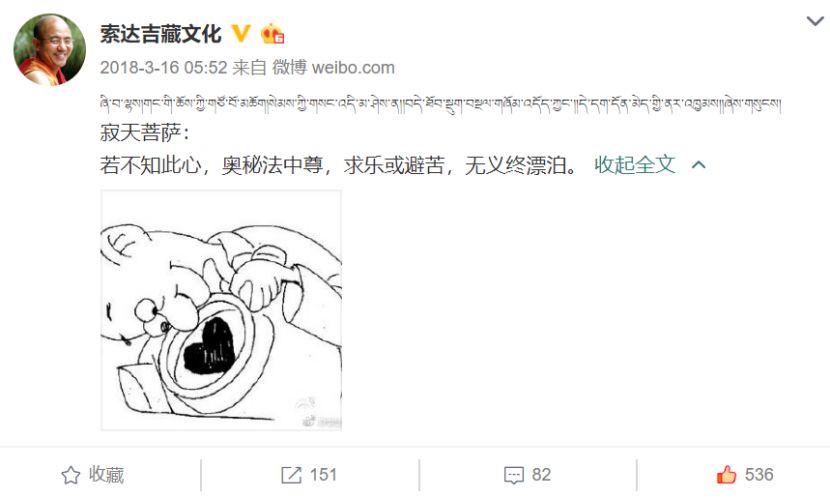830x498 pixels.
Task: Click the star favorite icon
Action: 71,475
